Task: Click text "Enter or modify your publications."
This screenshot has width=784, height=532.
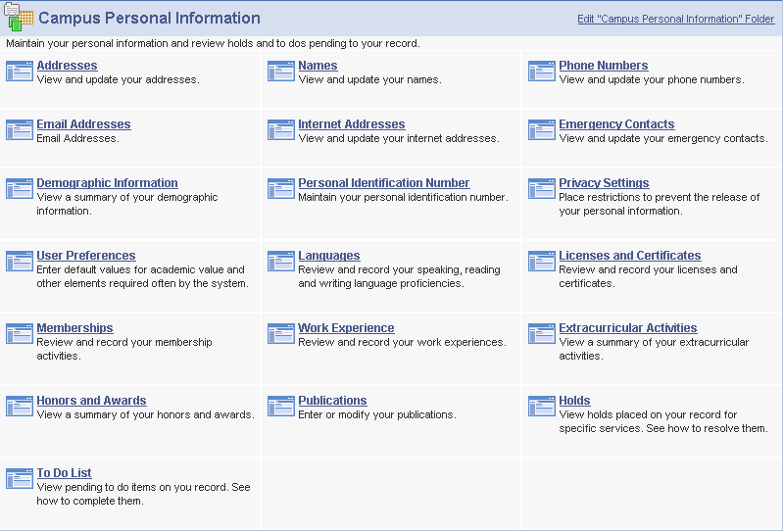Action: click(377, 414)
